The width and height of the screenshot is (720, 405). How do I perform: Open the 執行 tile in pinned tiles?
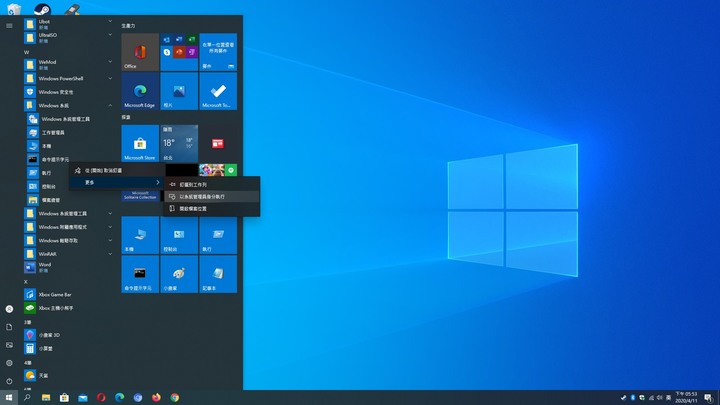[218, 235]
